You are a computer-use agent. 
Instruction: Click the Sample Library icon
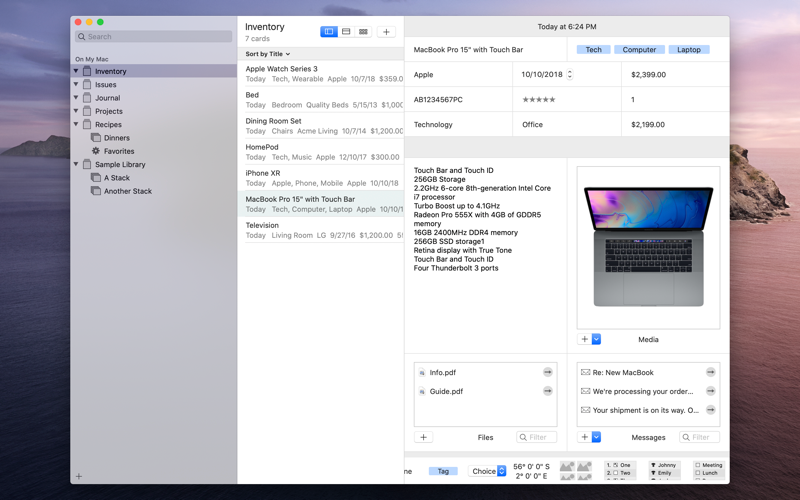pos(87,164)
